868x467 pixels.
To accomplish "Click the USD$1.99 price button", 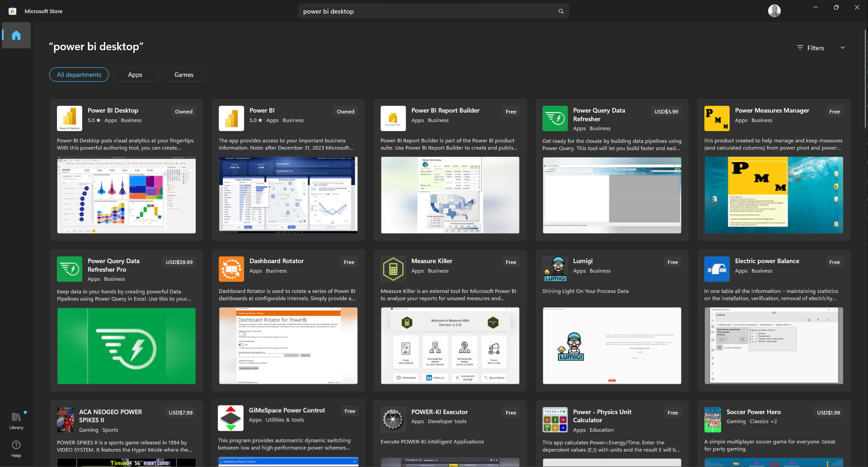I will tap(828, 413).
